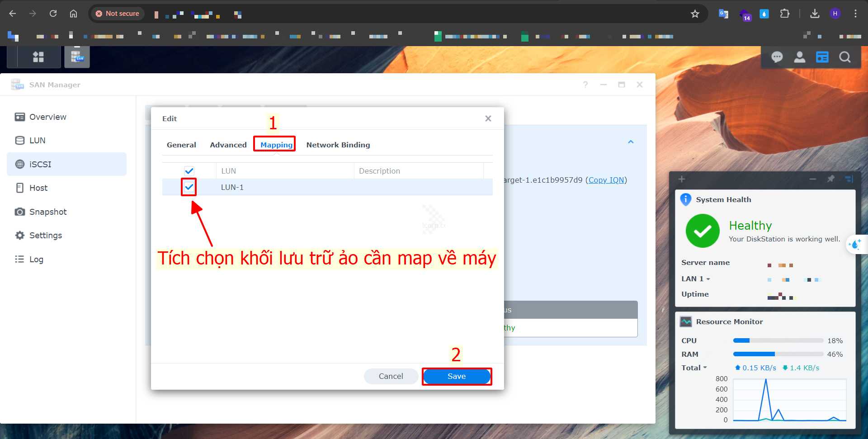This screenshot has width=868, height=439.
Task: Toggle the select-all LUN header checkbox
Action: (189, 171)
